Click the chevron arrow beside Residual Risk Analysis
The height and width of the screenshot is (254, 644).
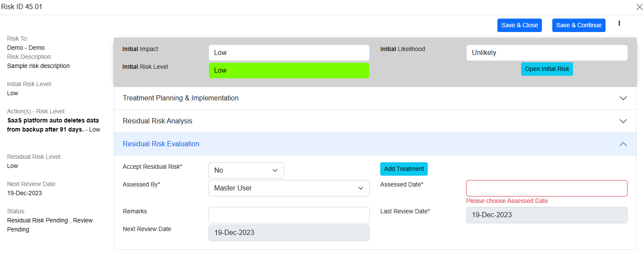[623, 121]
